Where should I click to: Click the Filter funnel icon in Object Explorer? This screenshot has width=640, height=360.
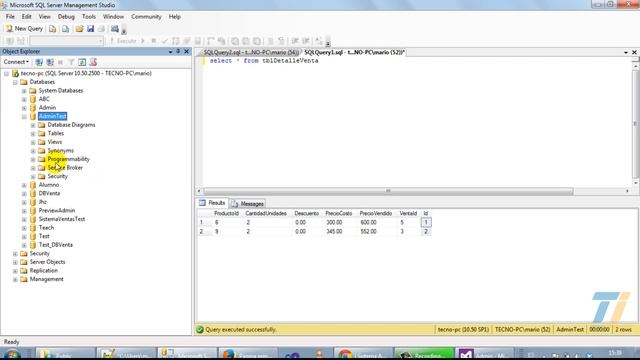(x=71, y=62)
